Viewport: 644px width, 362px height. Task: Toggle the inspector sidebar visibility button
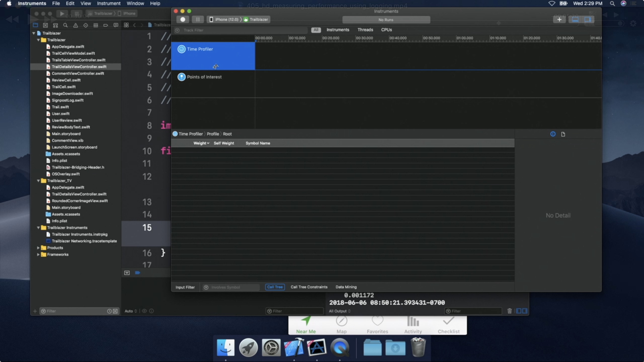coord(588,19)
